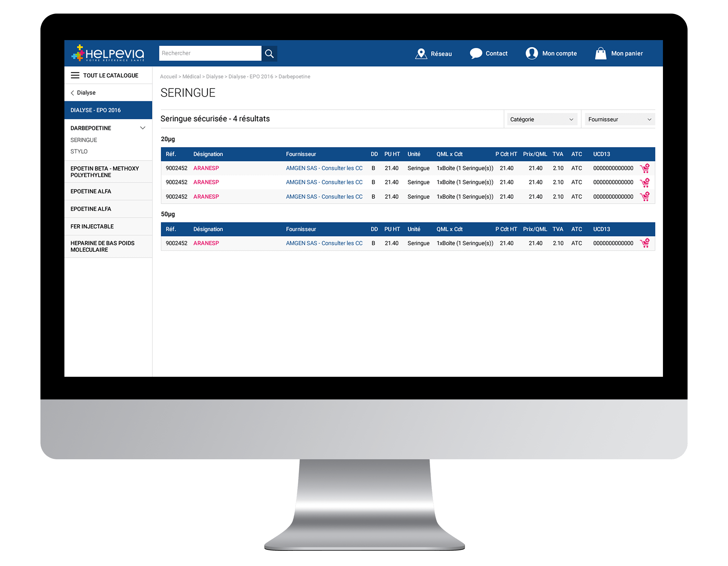Click the Mon panier label
The width and height of the screenshot is (728, 566).
click(627, 53)
